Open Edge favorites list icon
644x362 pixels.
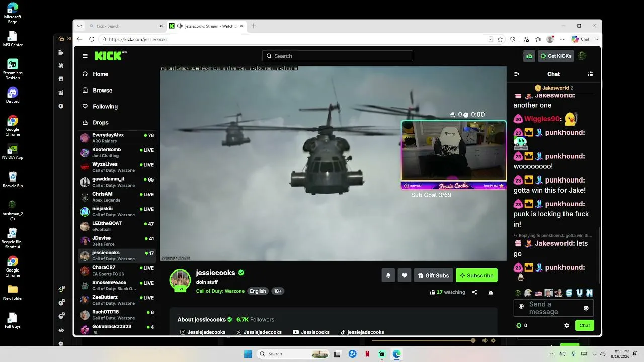pyautogui.click(x=538, y=39)
